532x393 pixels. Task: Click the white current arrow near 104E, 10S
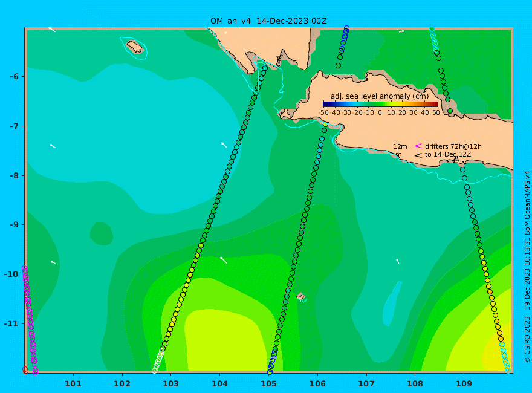click(x=224, y=261)
